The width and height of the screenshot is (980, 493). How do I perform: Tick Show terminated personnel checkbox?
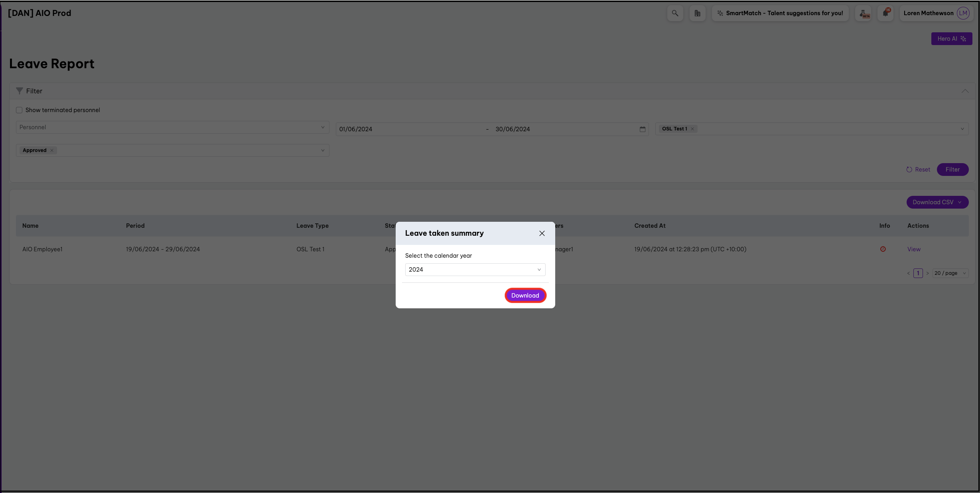click(19, 110)
